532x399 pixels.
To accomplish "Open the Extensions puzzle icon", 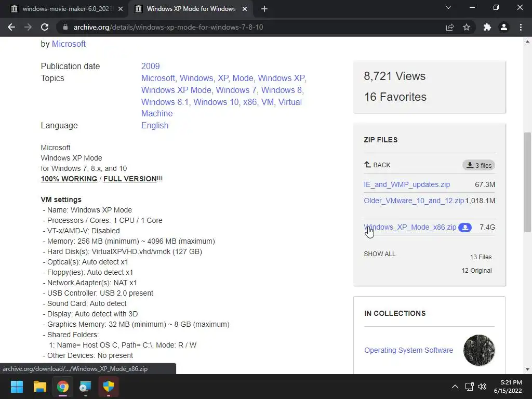I will [487, 27].
